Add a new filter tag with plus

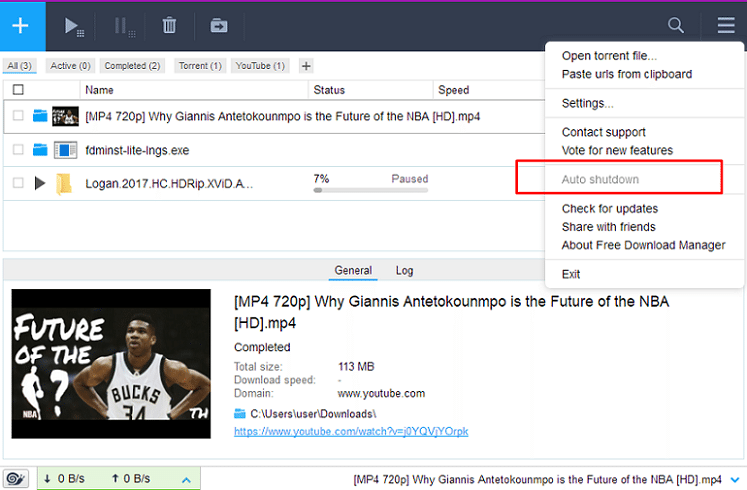pos(306,66)
